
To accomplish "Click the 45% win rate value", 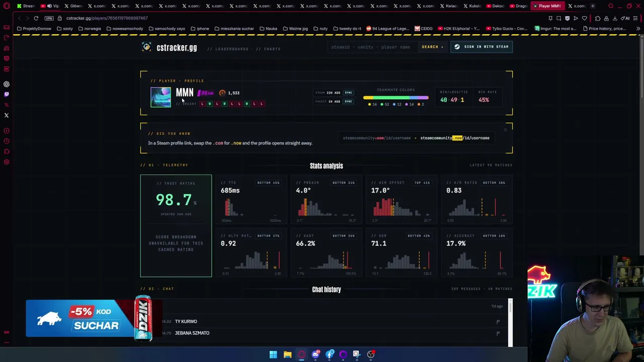I will click(x=484, y=100).
